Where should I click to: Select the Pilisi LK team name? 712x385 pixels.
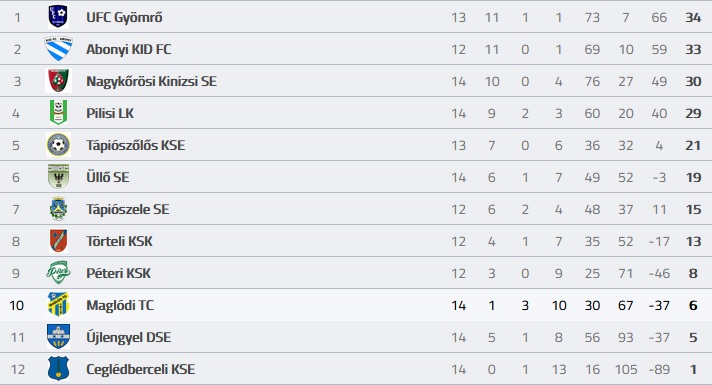tap(110, 113)
